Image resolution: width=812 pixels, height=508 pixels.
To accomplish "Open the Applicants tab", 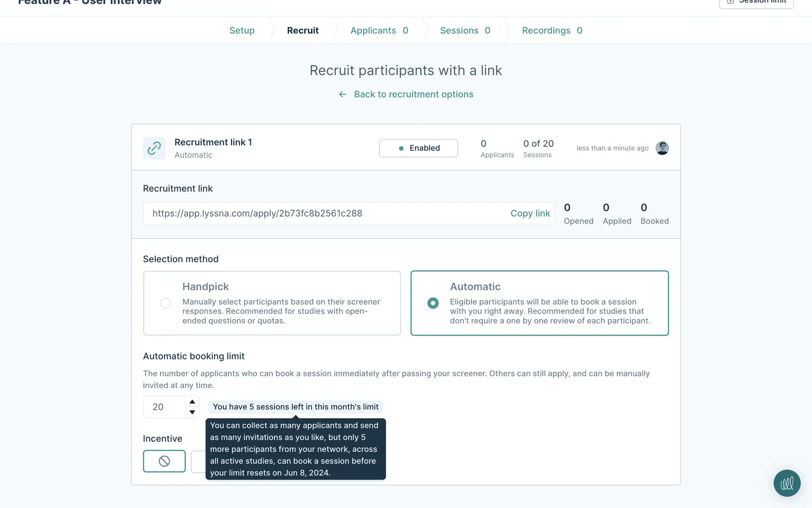I will coord(379,30).
